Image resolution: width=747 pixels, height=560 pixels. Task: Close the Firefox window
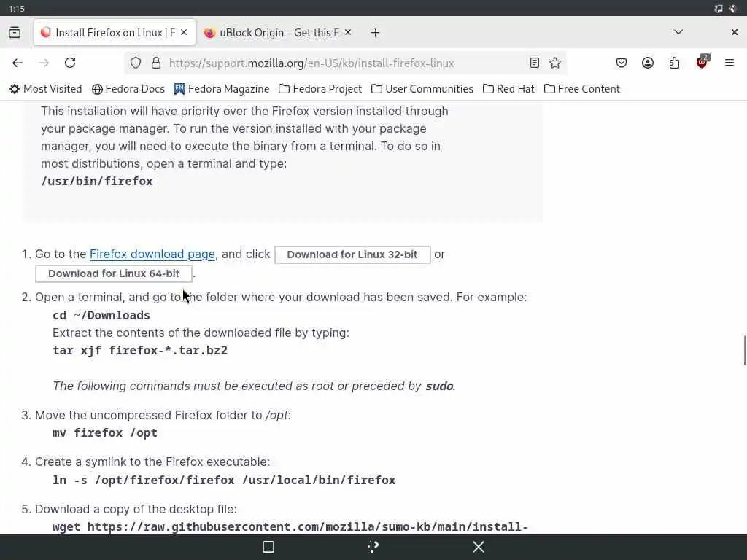[734, 32]
